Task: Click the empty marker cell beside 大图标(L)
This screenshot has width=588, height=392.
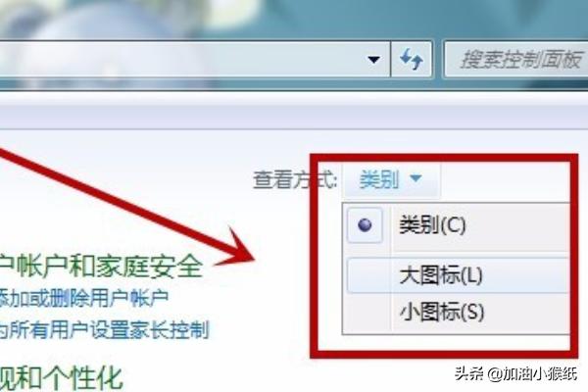Action: tap(368, 275)
